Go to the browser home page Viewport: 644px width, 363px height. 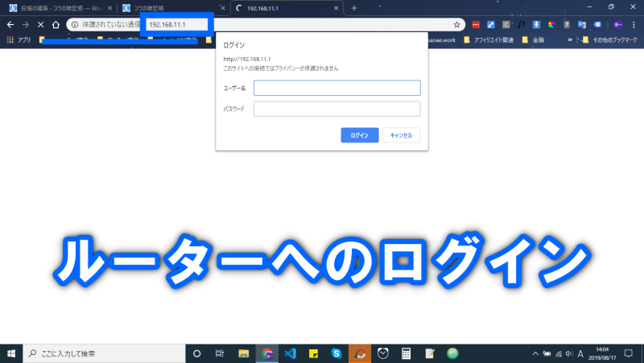tap(56, 24)
